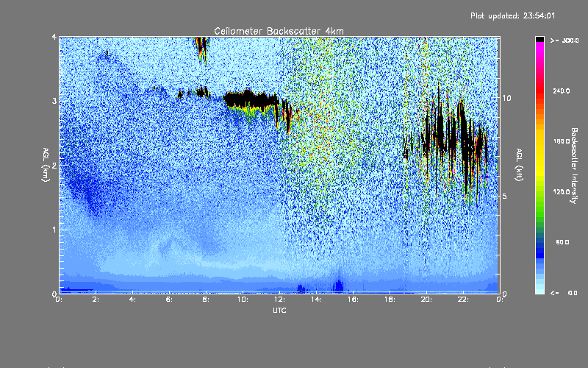Click the "3" tick on km axis

click(54, 101)
